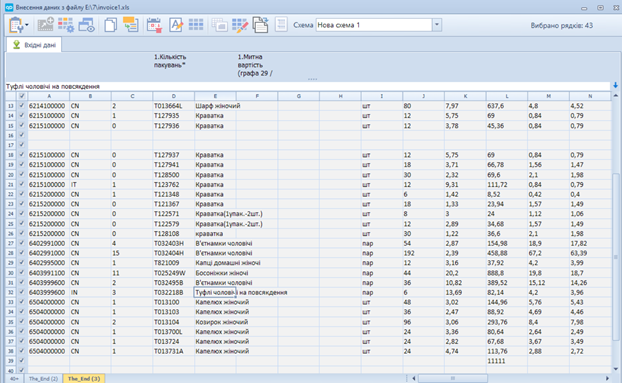Expand the arrow beside the clipboard-wrench icon
This screenshot has height=383, width=622.
pos(27,25)
